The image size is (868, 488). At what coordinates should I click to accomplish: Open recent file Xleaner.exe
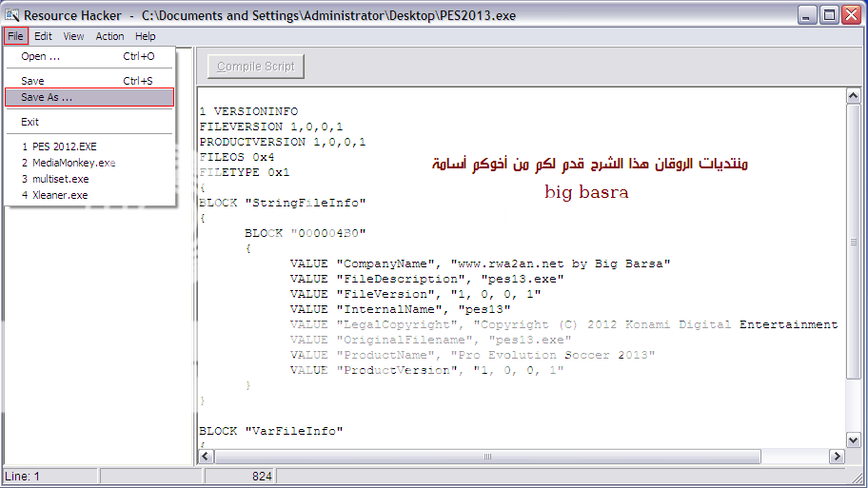click(89, 195)
